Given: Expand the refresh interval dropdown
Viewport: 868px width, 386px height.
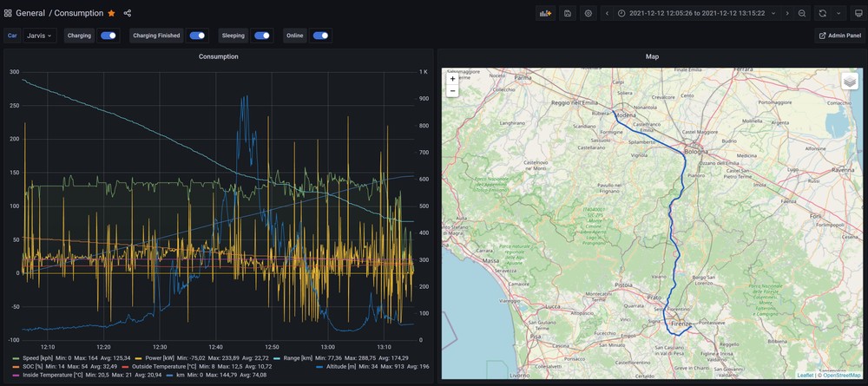Looking at the screenshot, I should tap(838, 13).
